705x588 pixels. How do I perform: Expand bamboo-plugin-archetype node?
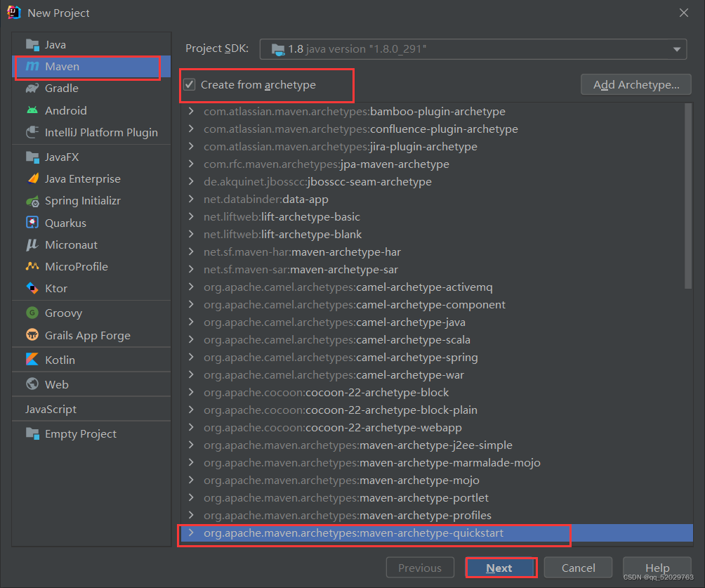coord(191,111)
